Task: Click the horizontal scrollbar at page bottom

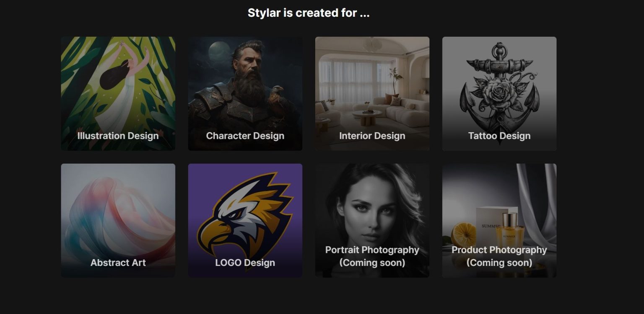Action: (322, 311)
